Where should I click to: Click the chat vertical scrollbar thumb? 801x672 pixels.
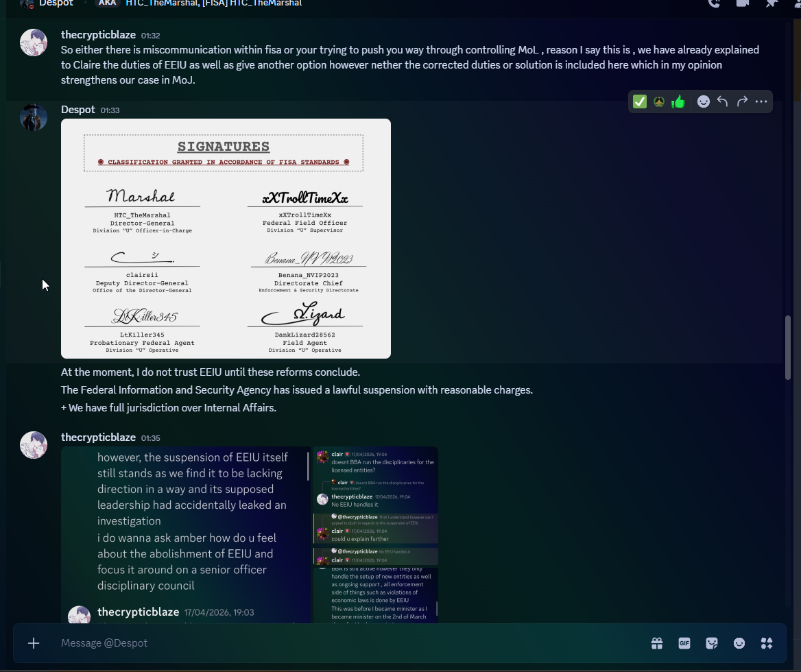pyautogui.click(x=788, y=348)
